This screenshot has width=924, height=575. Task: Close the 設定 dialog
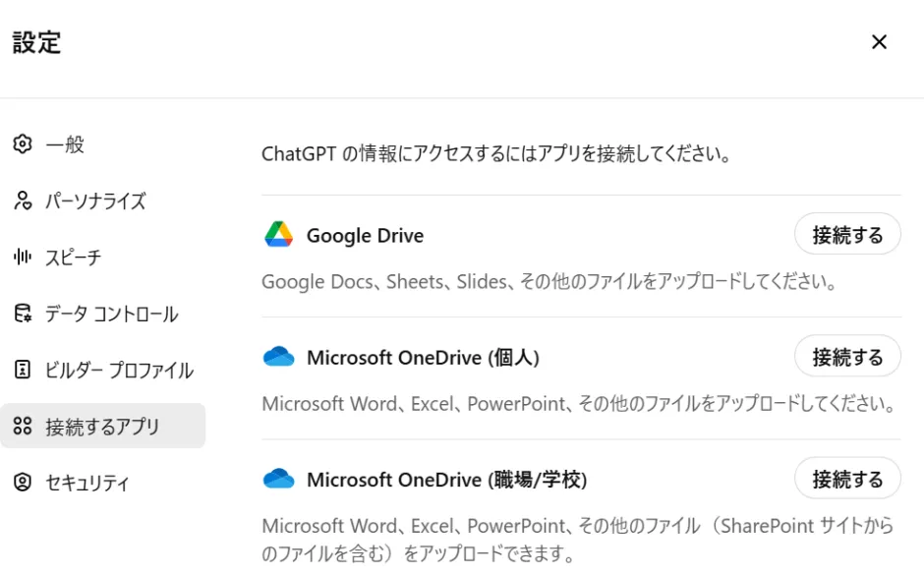tap(879, 42)
